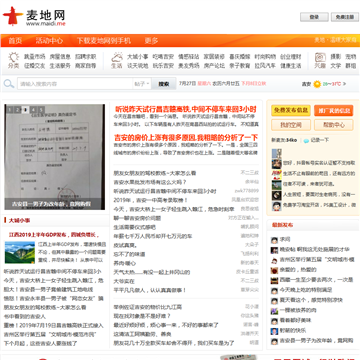Select slide 2 in the image carousel
Screen dimensions: 360x360
(18, 109)
